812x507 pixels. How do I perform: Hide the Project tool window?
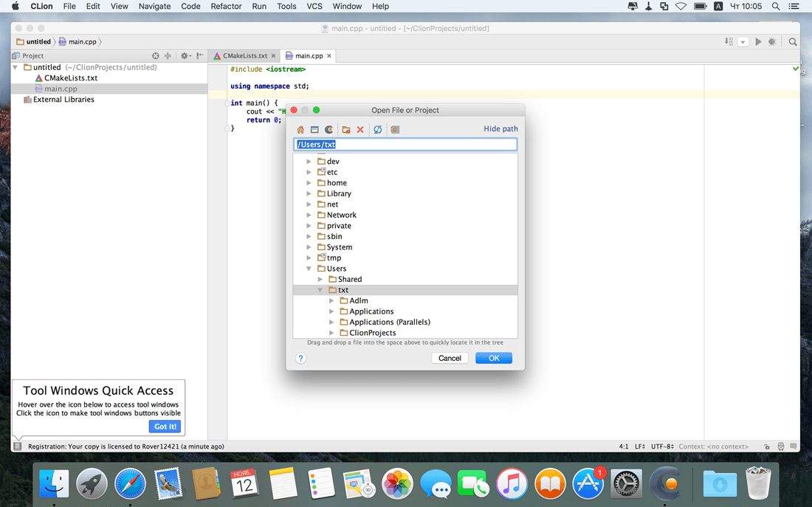click(x=200, y=55)
